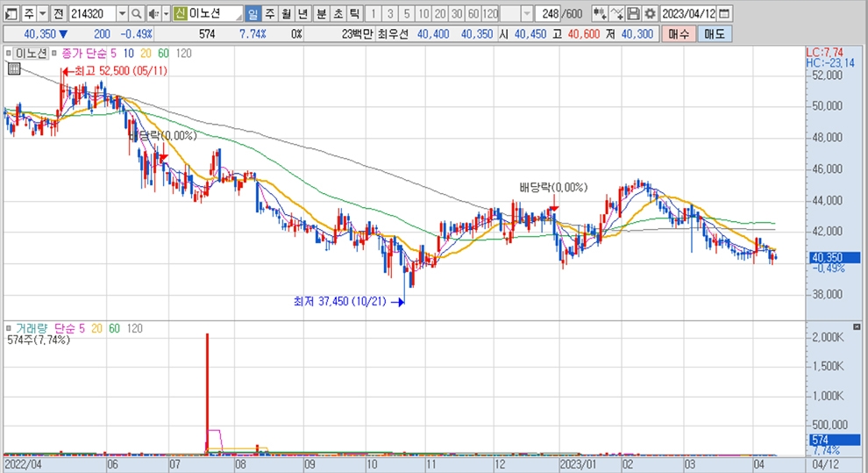Select the 분 minute chart tab
Image resolution: width=868 pixels, height=473 pixels.
point(321,14)
